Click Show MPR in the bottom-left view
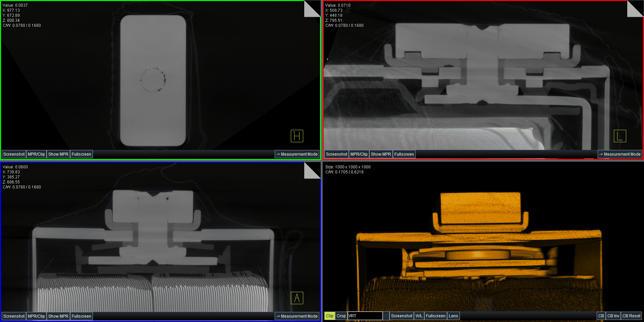Screen dimensions: 644x322 tap(58, 316)
